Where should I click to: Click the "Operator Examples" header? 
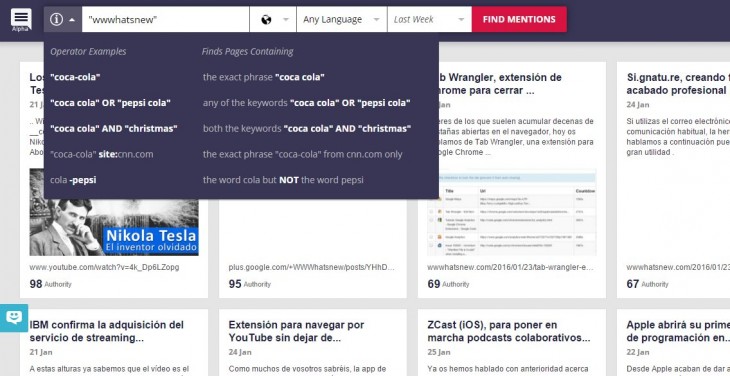(x=88, y=52)
